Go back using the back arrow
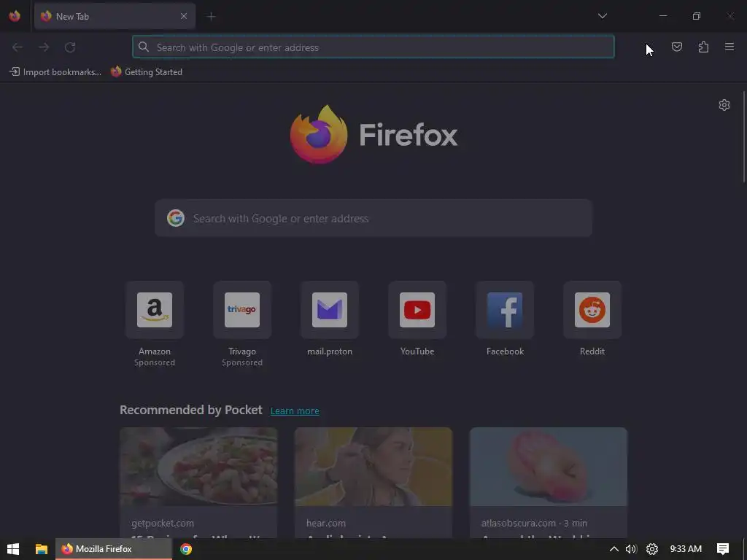Image resolution: width=747 pixels, height=560 pixels. tap(18, 47)
